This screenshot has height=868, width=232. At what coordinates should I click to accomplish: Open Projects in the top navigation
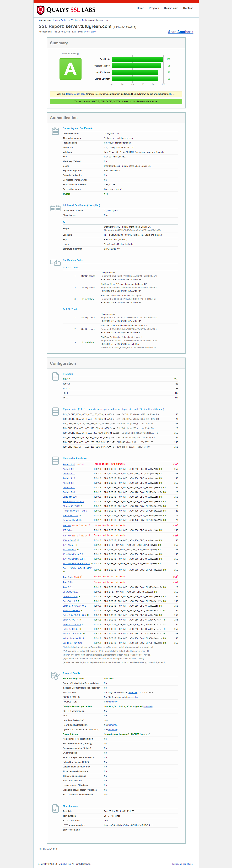click(154, 8)
